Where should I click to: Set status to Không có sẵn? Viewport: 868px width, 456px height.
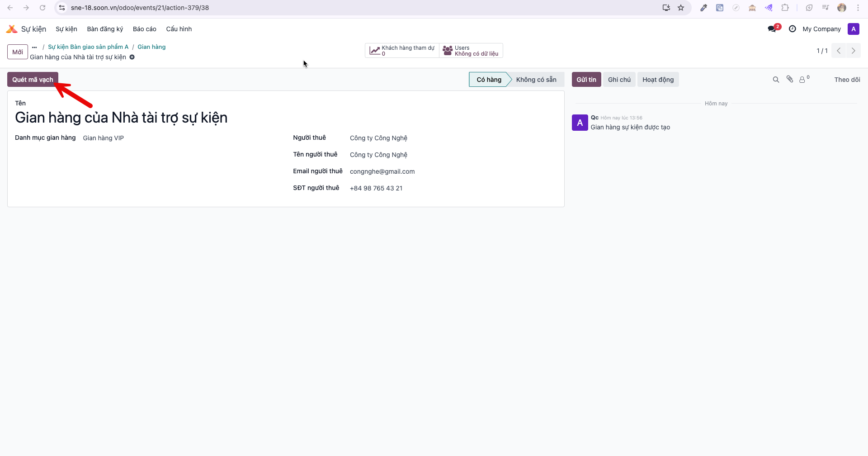pos(536,80)
